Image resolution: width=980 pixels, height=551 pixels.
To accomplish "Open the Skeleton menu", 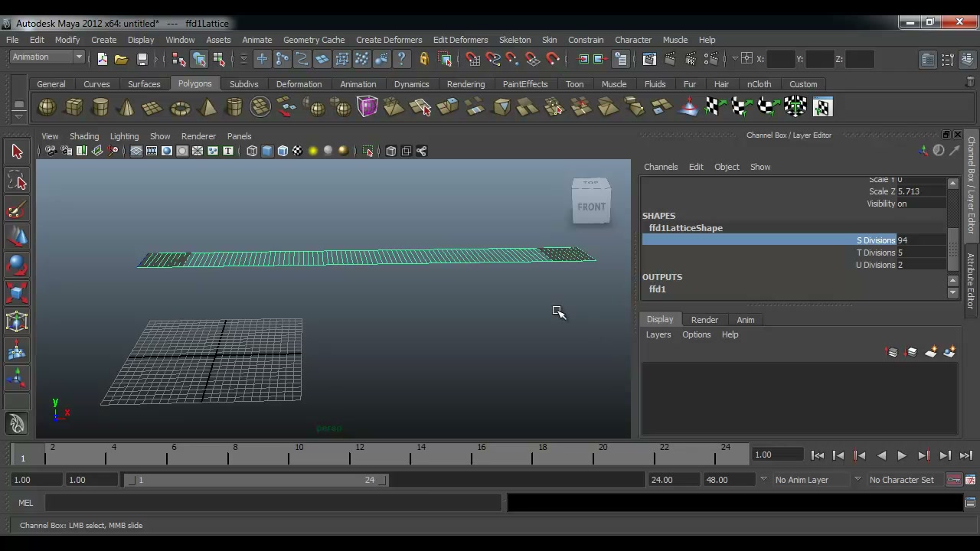I will (514, 40).
